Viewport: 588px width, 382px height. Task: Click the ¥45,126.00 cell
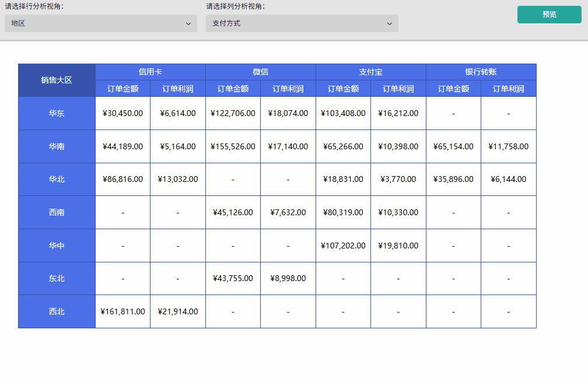pos(233,212)
